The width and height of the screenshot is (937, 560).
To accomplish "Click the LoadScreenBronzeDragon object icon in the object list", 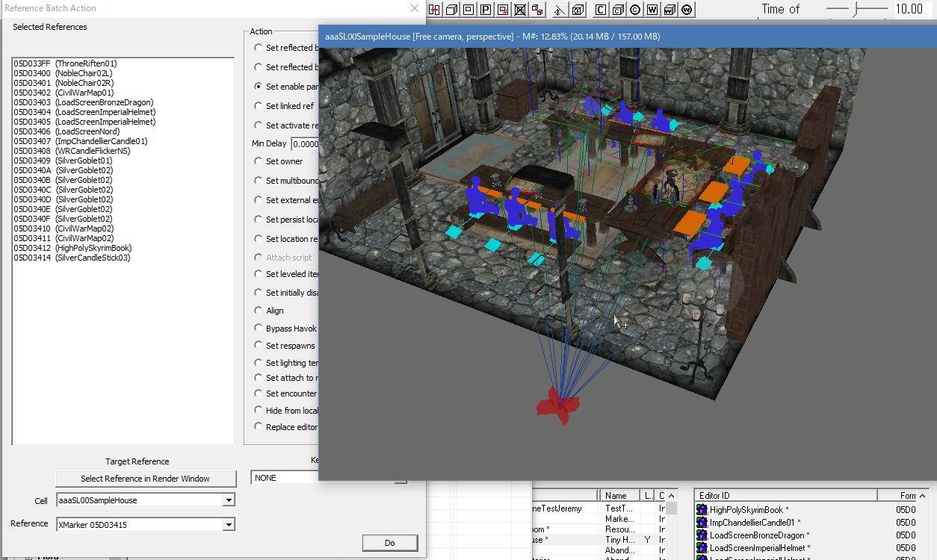I will tap(702, 535).
